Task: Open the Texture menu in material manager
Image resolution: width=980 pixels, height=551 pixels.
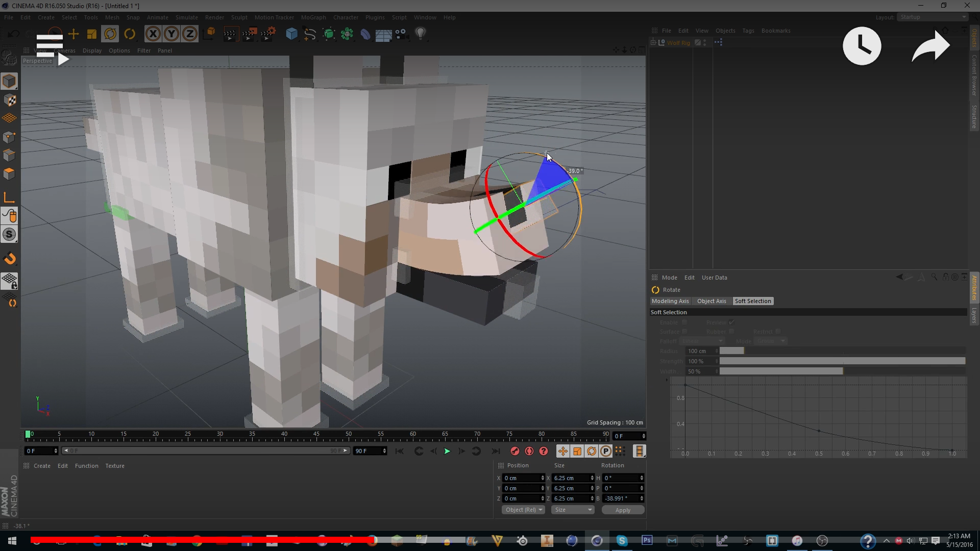Action: click(x=115, y=466)
